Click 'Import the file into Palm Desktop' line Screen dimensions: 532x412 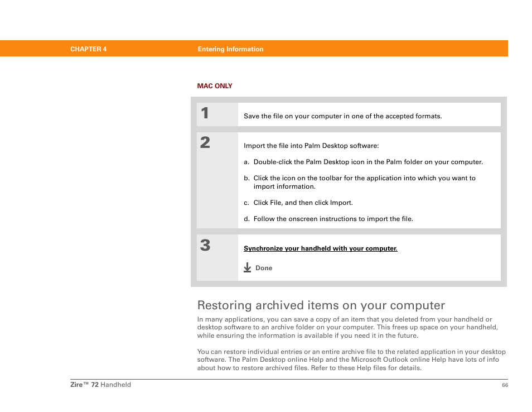pos(311,146)
